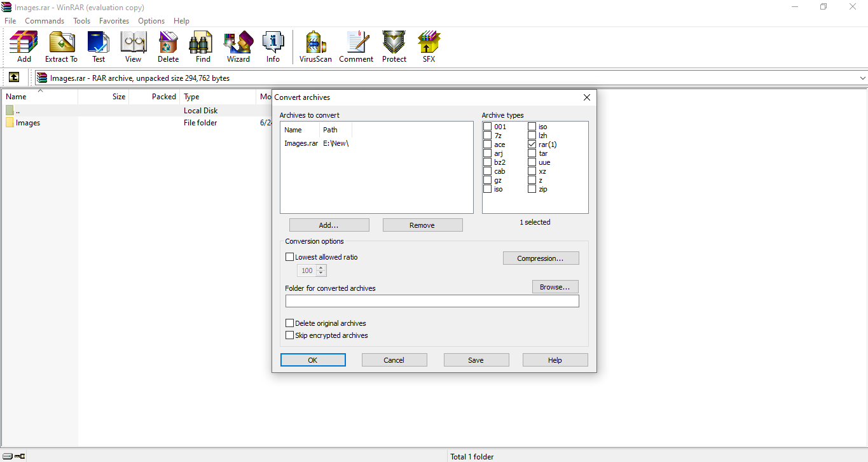This screenshot has height=462, width=868.
Task: Click the Compression button
Action: (x=541, y=258)
